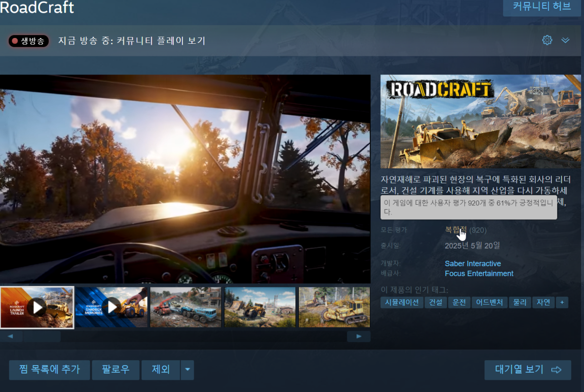Play the Launch Trailer thumbnail
This screenshot has width=584, height=392.
[x=37, y=307]
